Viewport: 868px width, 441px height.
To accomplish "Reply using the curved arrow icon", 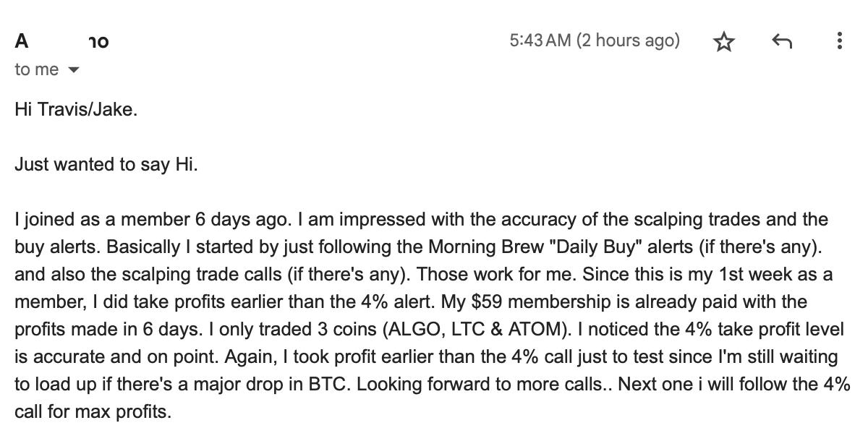I will point(782,43).
